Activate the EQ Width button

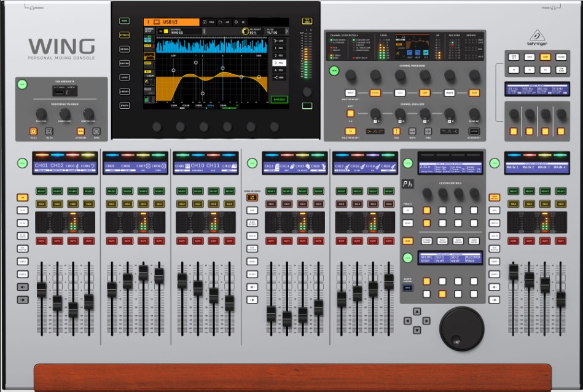[412, 131]
